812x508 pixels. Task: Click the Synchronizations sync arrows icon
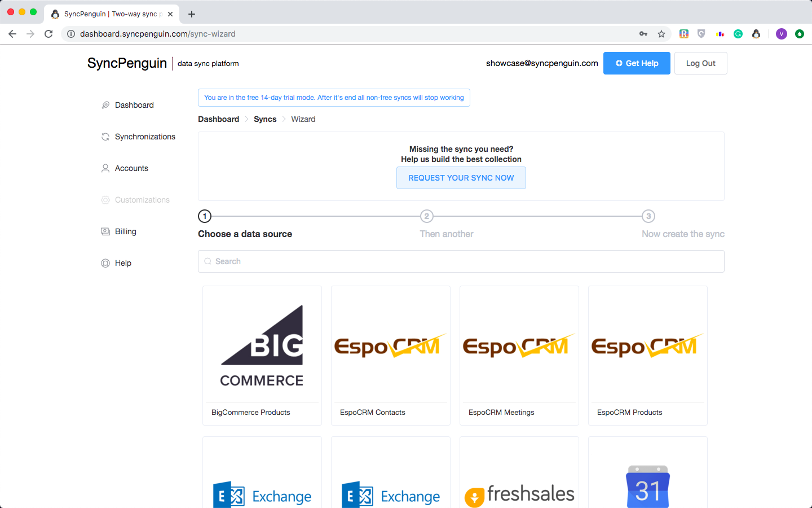click(x=105, y=137)
